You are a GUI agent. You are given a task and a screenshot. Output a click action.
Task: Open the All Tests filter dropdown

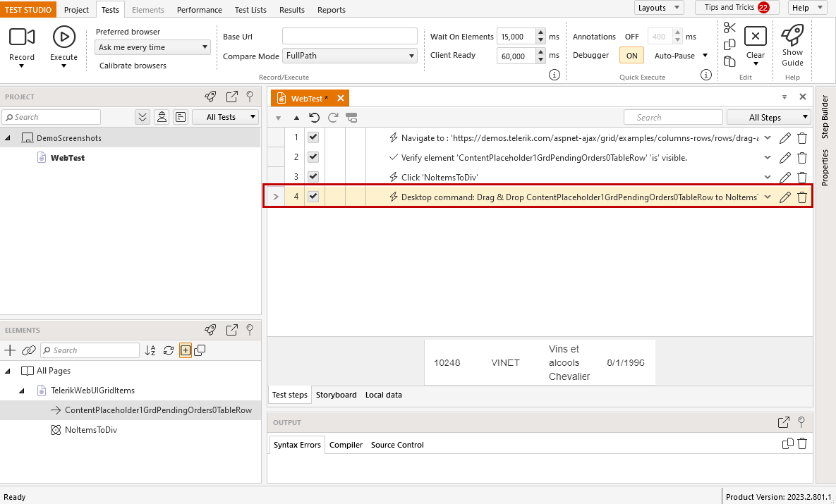coord(225,117)
